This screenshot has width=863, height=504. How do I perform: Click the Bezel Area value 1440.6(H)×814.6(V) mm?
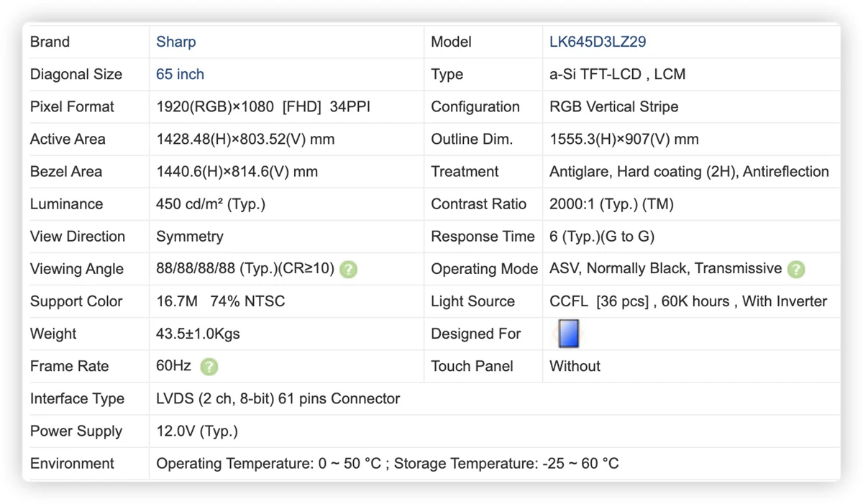tap(237, 171)
